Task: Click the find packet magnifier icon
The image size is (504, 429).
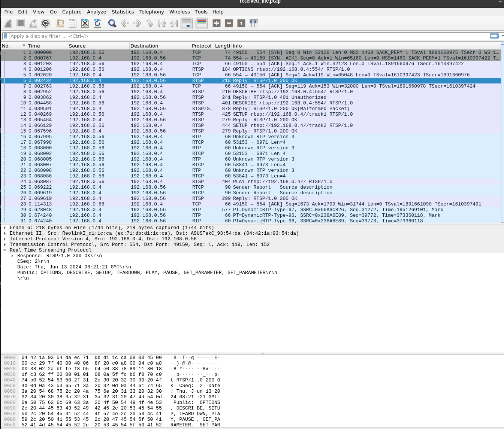Action: (x=112, y=23)
